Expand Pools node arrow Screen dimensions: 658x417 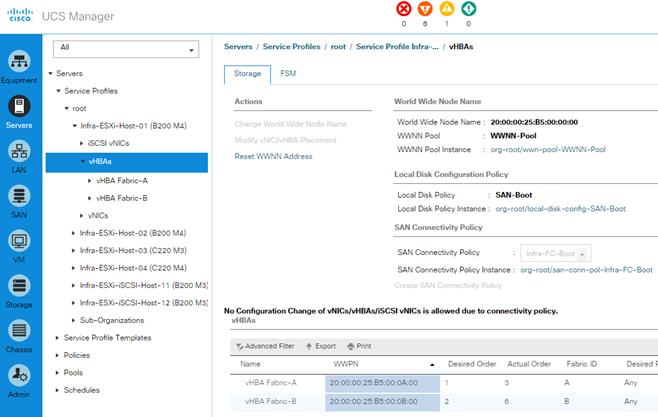coord(57,373)
